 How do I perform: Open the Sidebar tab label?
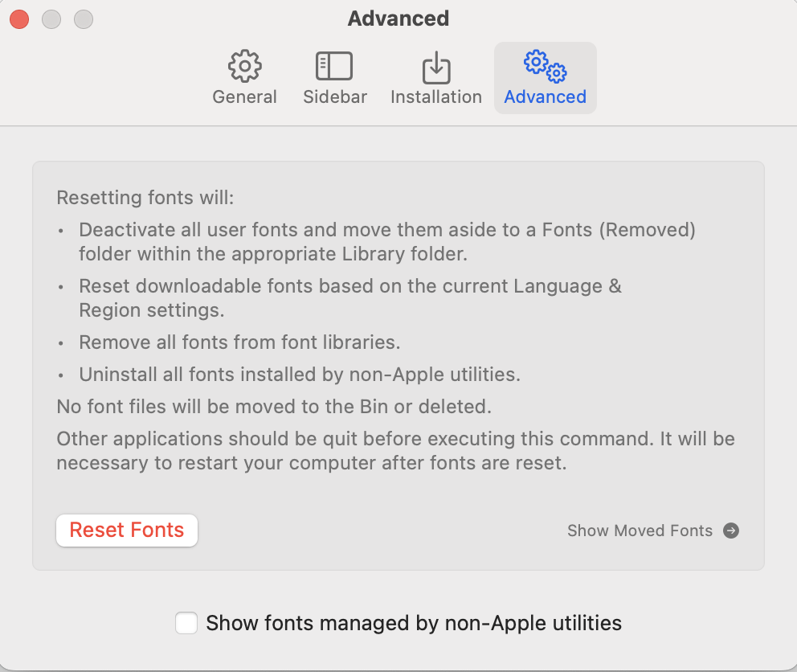(x=335, y=97)
